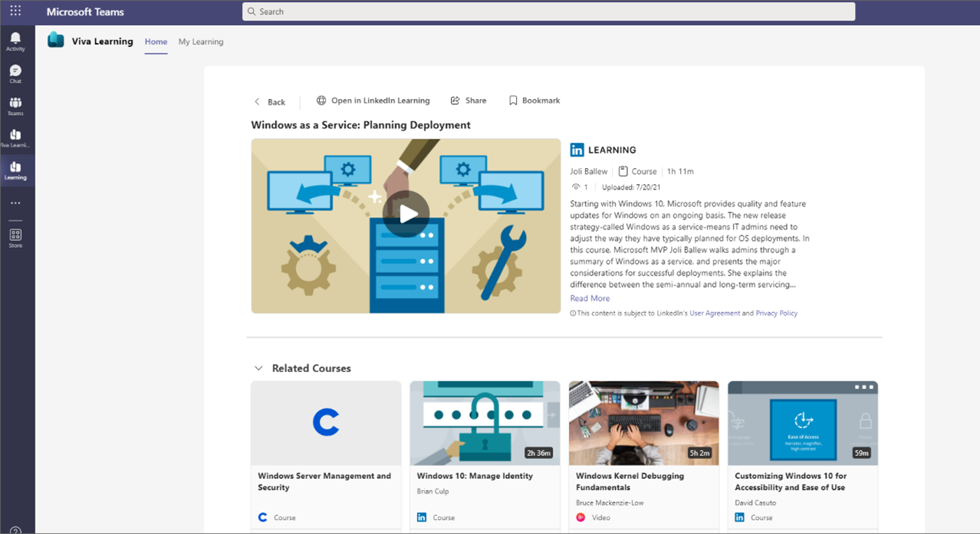Click the Share icon
This screenshot has height=534, width=980.
(x=455, y=101)
